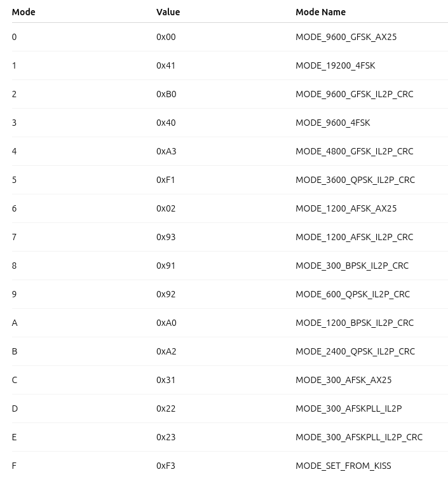Viewport: 448px width, 479px height.
Task: Select MODE_3600_QPSK_IL2P_CRC name
Action: (355, 180)
